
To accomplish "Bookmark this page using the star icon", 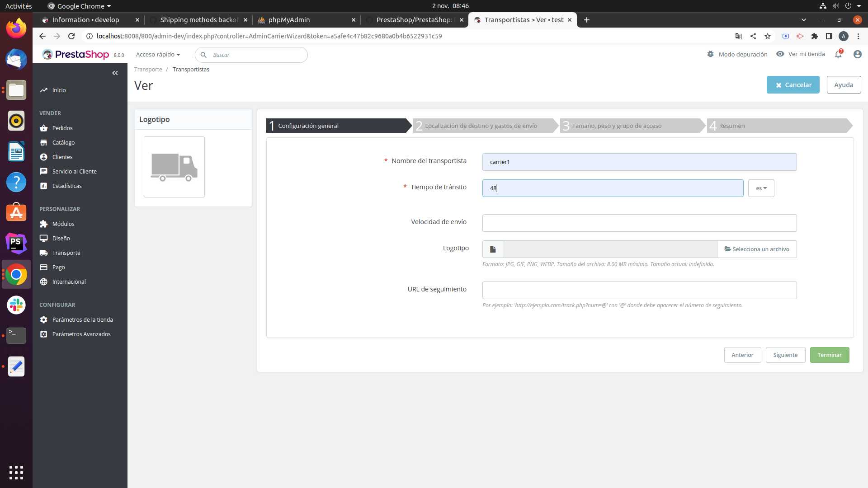I will [x=768, y=36].
